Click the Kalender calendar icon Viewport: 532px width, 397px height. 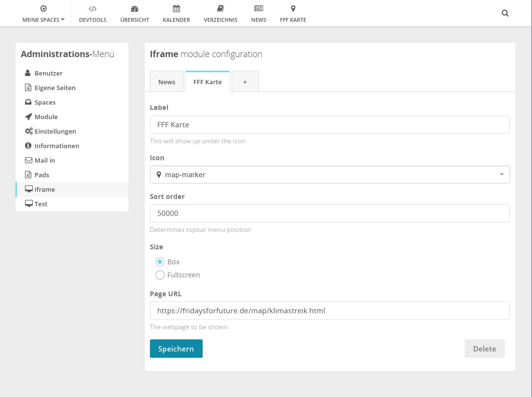pos(177,9)
